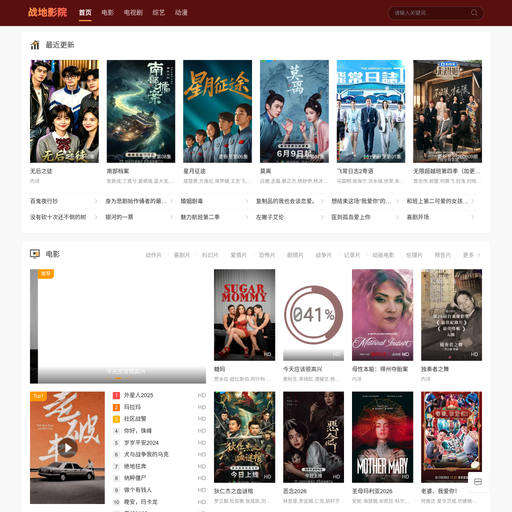Image resolution: width=512 pixels, height=512 pixels.
Task: Click the 推荐 badge on the carousel
Action: [x=46, y=274]
